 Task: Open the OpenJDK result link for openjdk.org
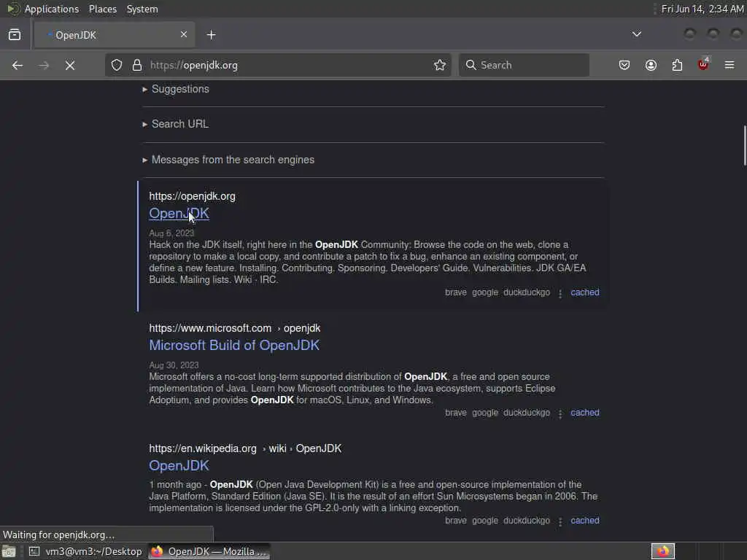[x=179, y=214]
